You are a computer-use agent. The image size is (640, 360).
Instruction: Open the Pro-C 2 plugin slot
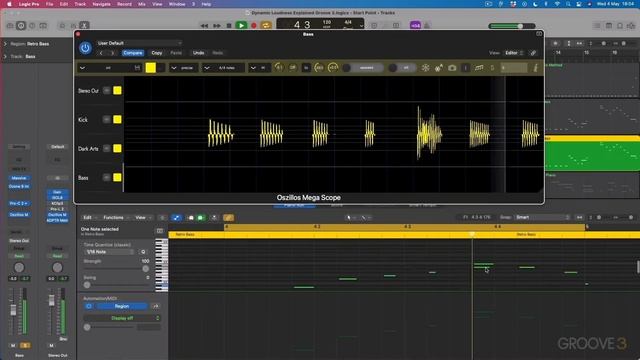19,203
